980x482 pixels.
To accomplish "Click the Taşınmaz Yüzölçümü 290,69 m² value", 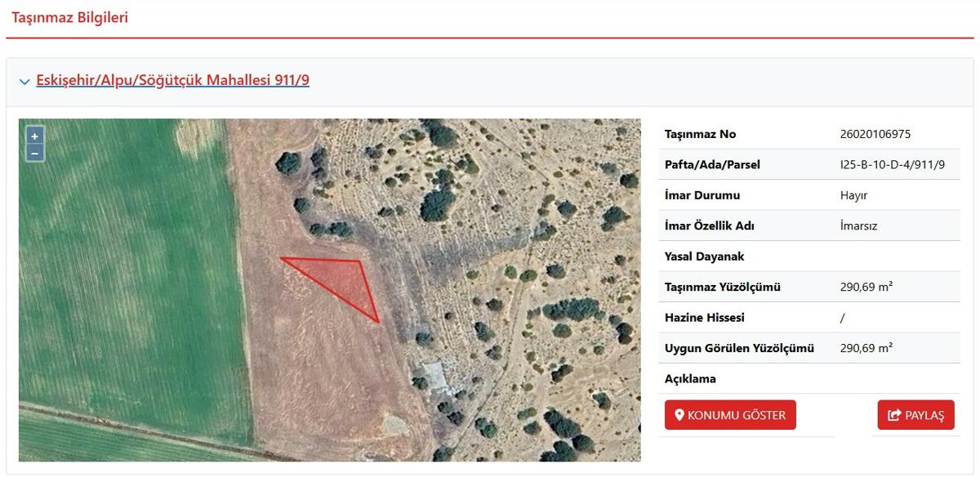I will tap(866, 287).
